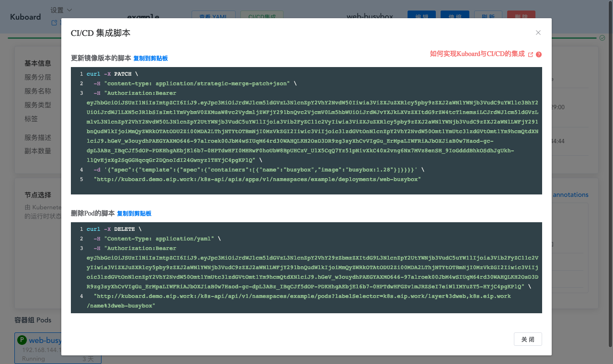Click the green CI/CD集成 button
The width and height of the screenshot is (613, 364).
click(262, 16)
